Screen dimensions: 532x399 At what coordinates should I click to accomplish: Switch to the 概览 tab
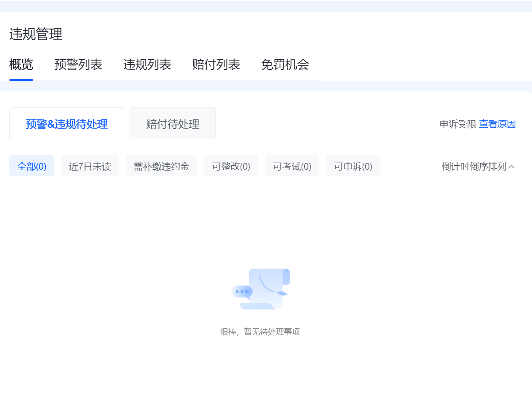tap(21, 65)
